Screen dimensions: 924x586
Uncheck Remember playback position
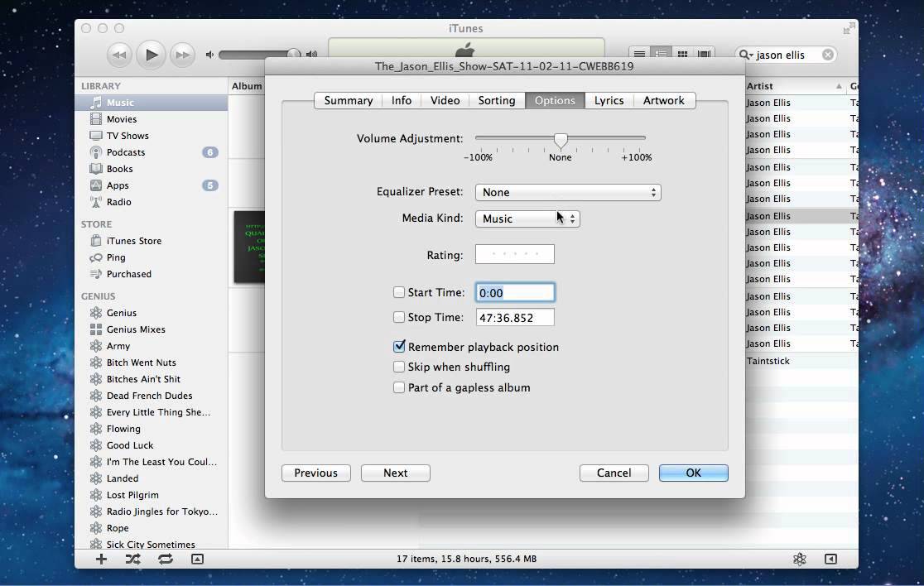[x=399, y=346]
